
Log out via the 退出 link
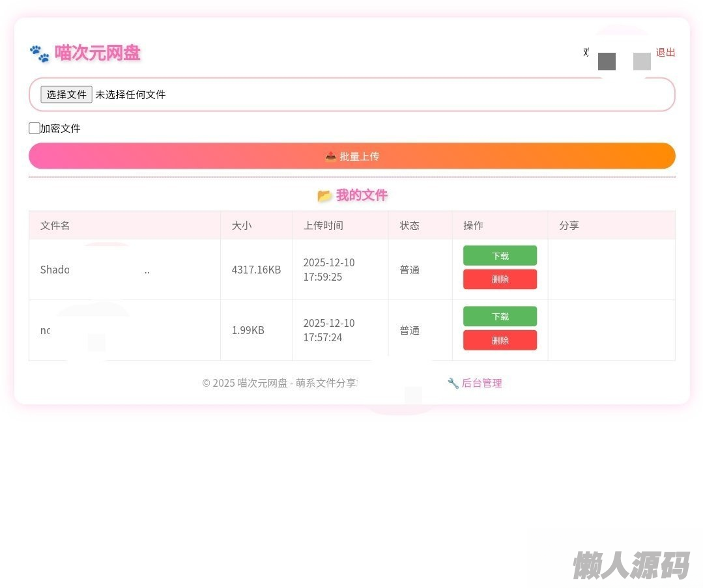click(665, 53)
